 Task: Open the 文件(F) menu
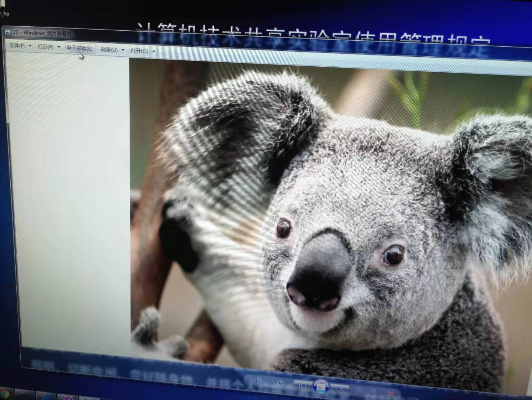point(17,46)
